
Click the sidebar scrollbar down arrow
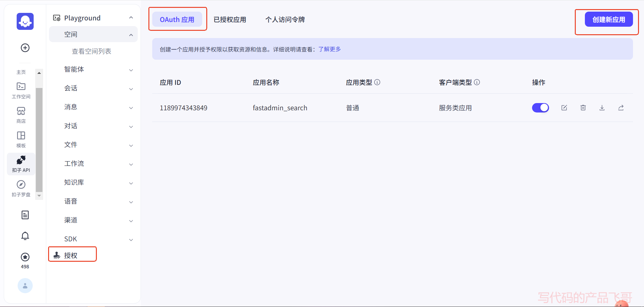tap(39, 195)
